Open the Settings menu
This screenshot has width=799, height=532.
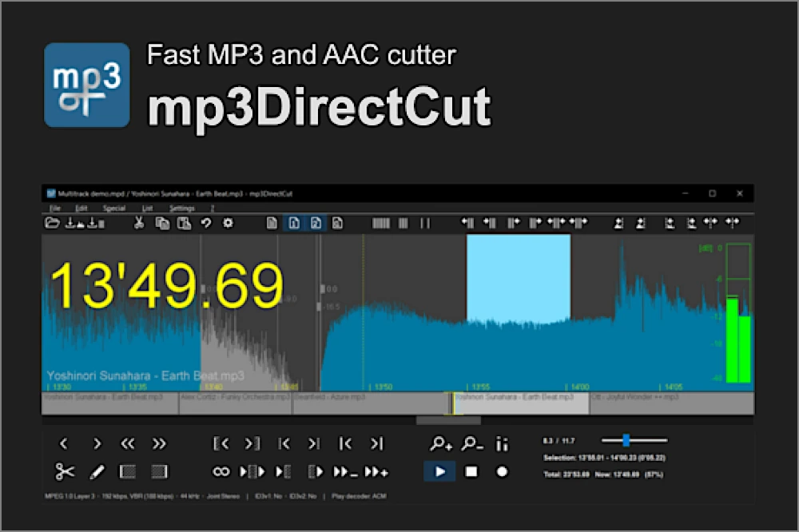pyautogui.click(x=182, y=208)
